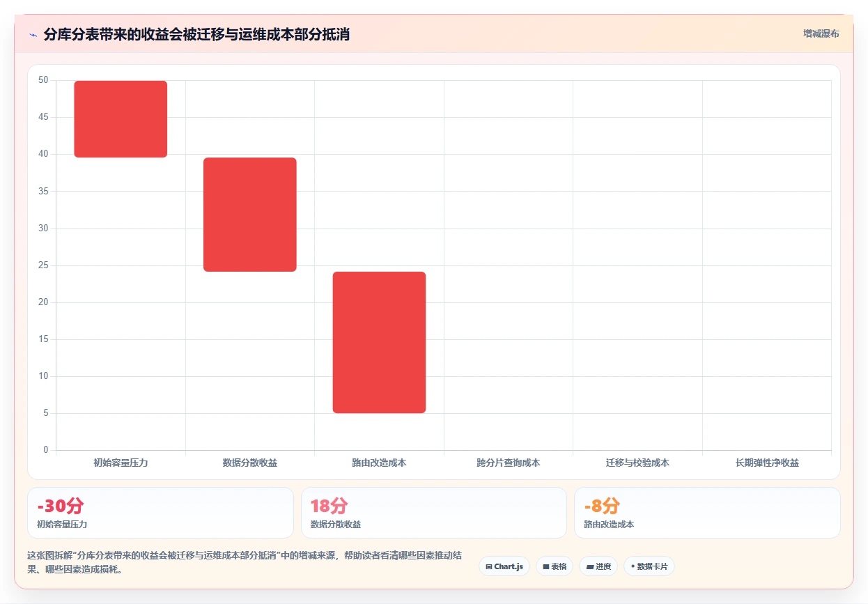This screenshot has width=868, height=604.
Task: Click the 初始容量压力 axis label
Action: [121, 463]
